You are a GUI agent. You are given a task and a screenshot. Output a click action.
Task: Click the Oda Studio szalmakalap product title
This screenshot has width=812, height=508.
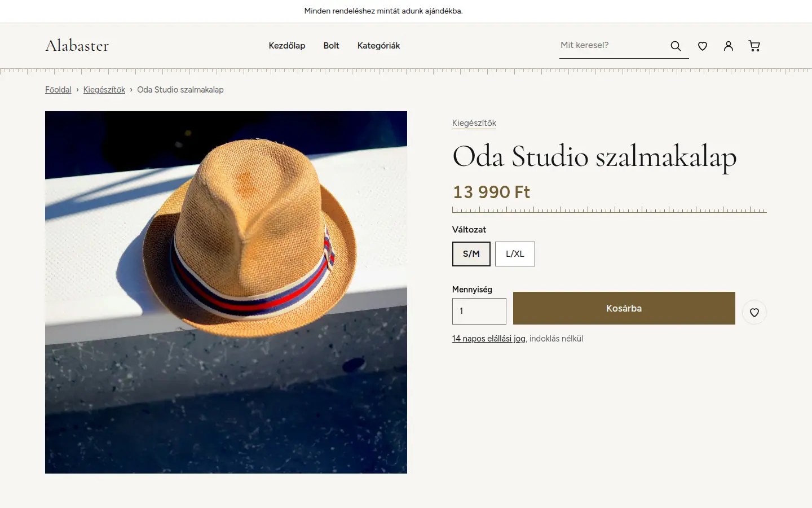(x=594, y=156)
